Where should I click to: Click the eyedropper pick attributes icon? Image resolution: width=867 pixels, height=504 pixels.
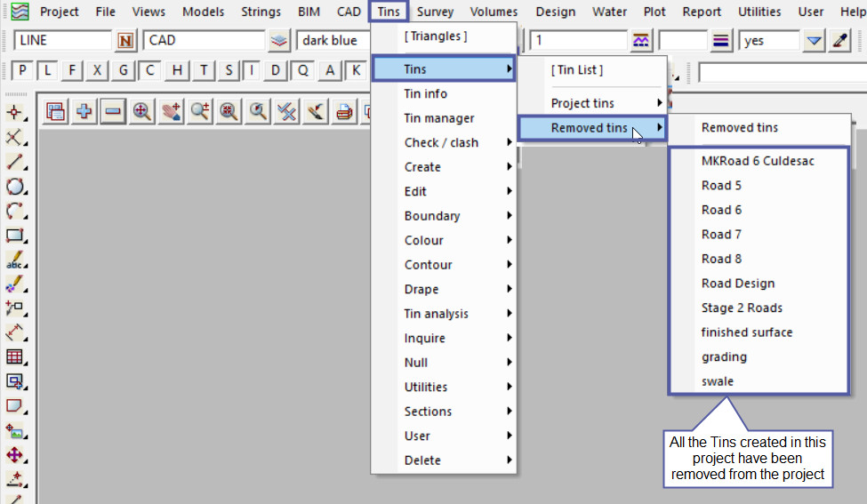coord(839,41)
